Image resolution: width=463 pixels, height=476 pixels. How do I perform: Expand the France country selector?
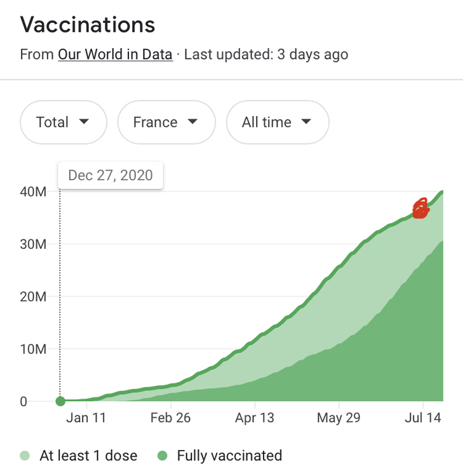[x=166, y=122]
